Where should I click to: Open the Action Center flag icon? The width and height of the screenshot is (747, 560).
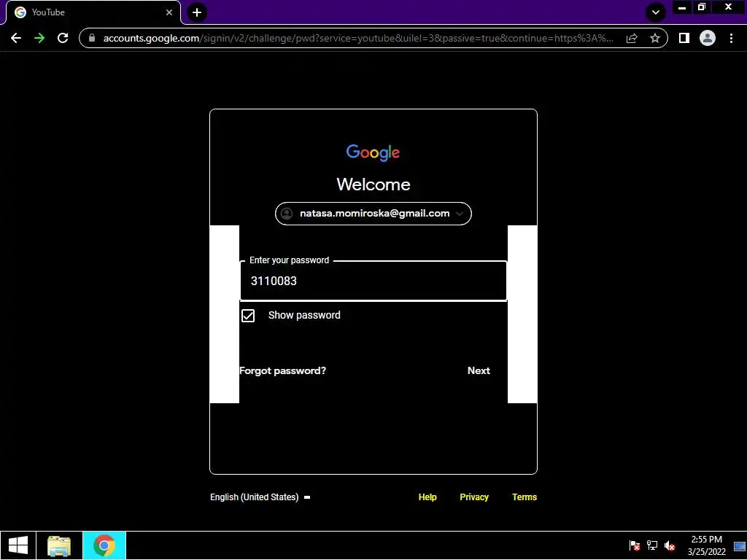(634, 545)
